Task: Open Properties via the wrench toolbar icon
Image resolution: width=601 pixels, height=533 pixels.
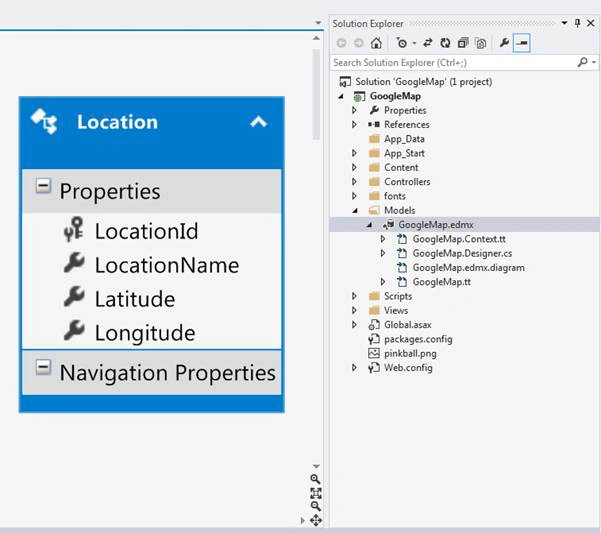Action: (x=504, y=43)
